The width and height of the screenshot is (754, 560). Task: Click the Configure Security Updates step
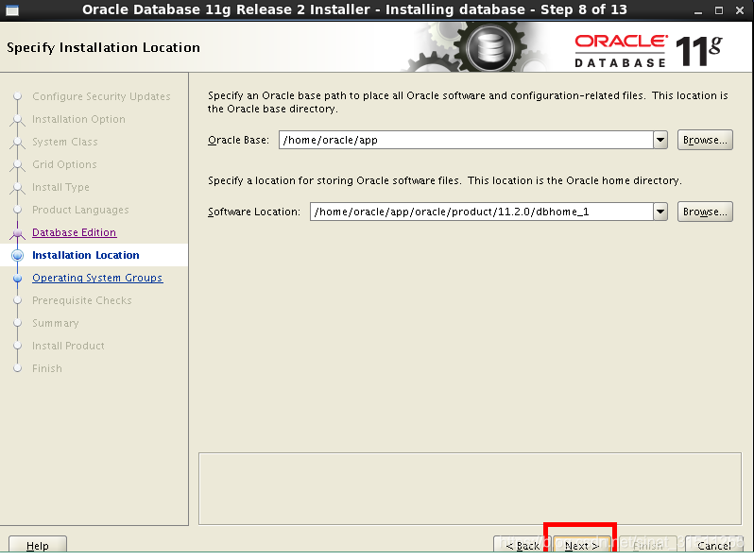101,96
